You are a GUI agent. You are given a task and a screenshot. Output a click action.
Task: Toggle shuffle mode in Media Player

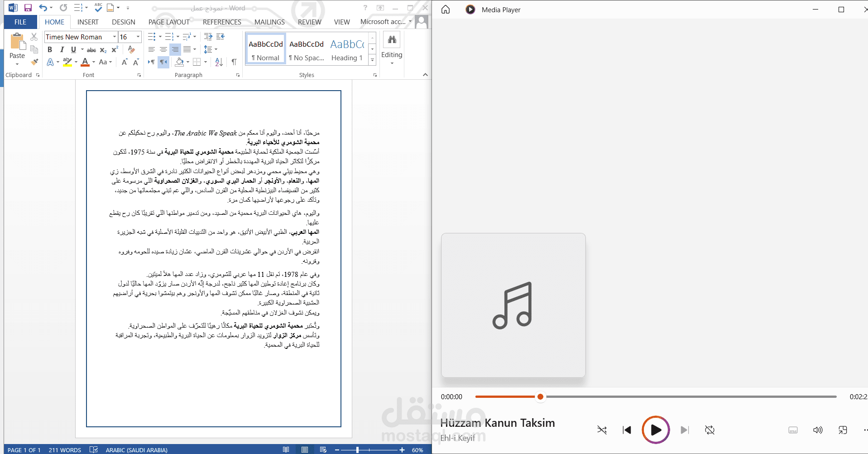[602, 430]
